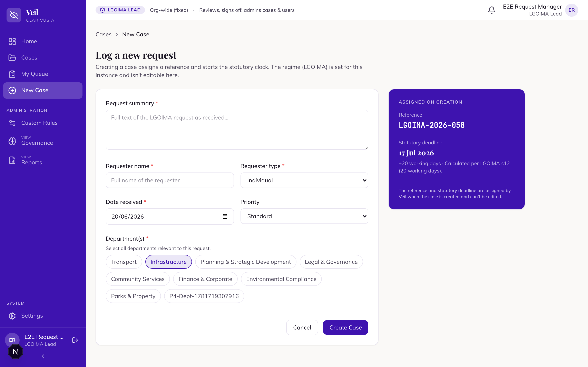Enable the Environmental Compliance department chip
Image resolution: width=588 pixels, height=367 pixels.
281,279
